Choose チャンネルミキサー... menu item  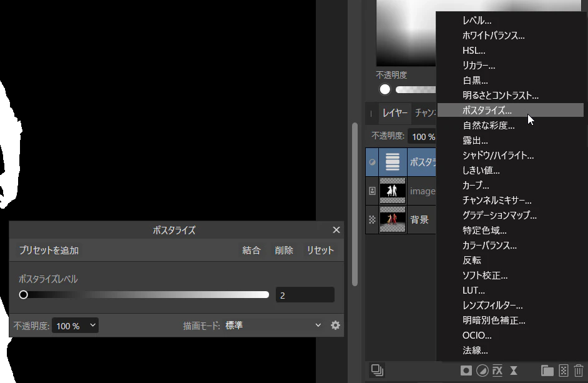pyautogui.click(x=511, y=201)
